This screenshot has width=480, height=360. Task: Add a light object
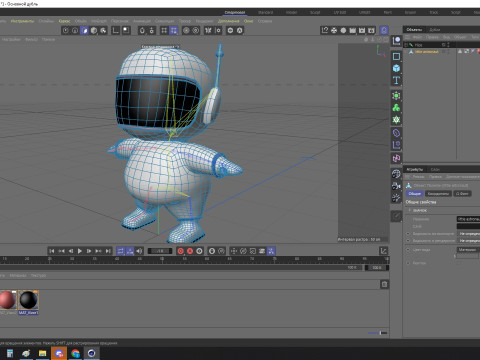tap(396, 198)
